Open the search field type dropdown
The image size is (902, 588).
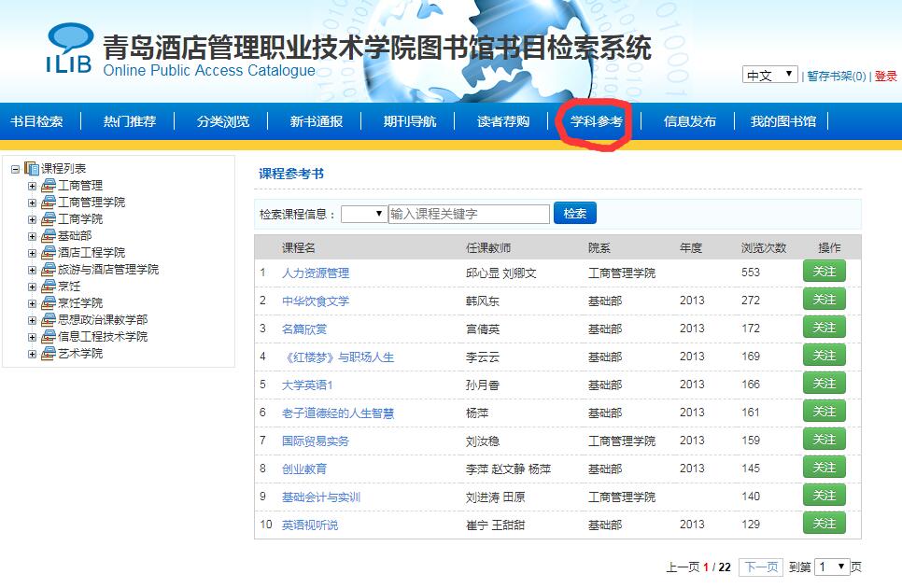[x=364, y=214]
